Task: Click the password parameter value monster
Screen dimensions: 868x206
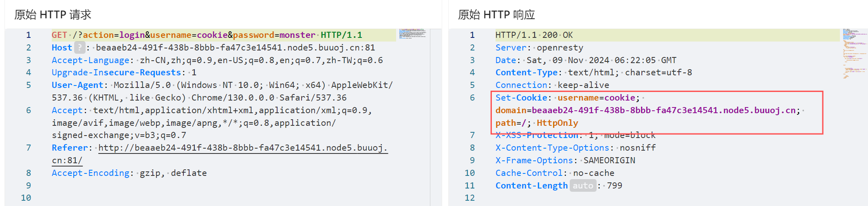Action: point(297,35)
